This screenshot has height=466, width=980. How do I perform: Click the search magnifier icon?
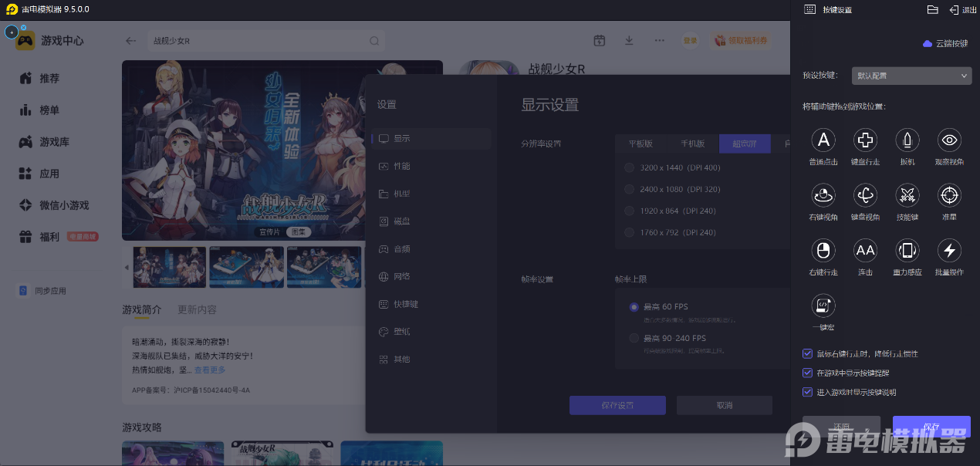(x=374, y=41)
